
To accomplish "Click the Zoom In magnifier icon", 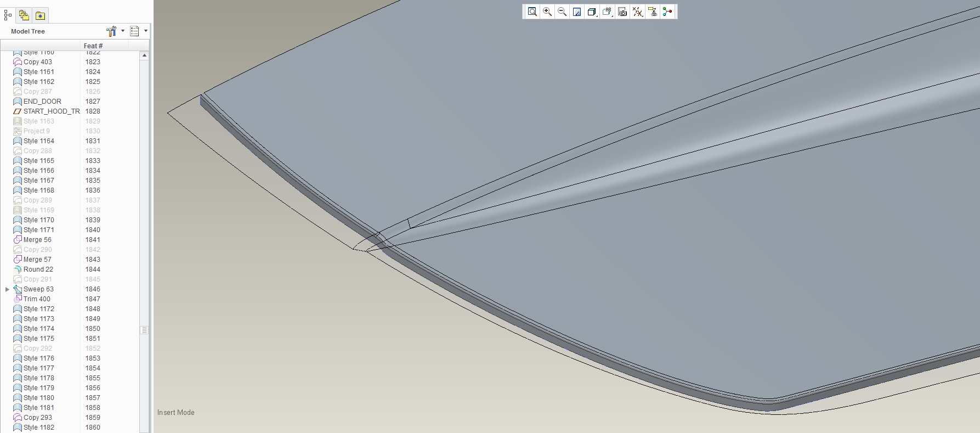I will click(x=547, y=12).
